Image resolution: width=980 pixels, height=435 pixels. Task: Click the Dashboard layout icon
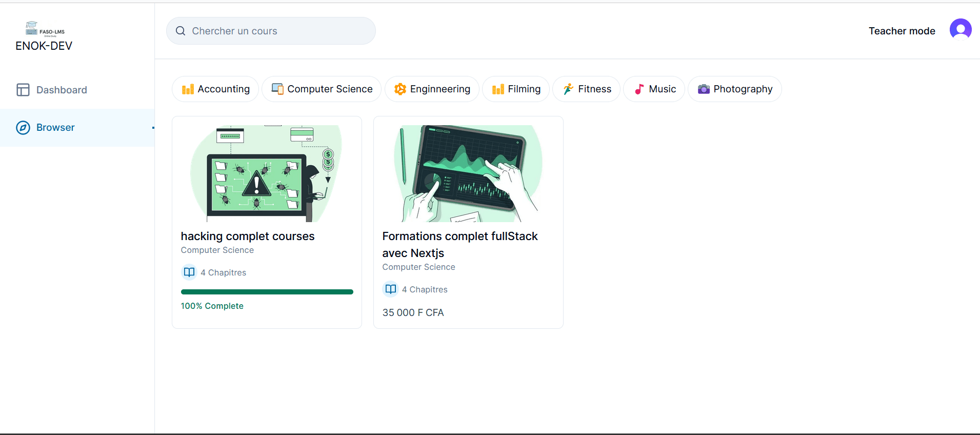coord(23,90)
